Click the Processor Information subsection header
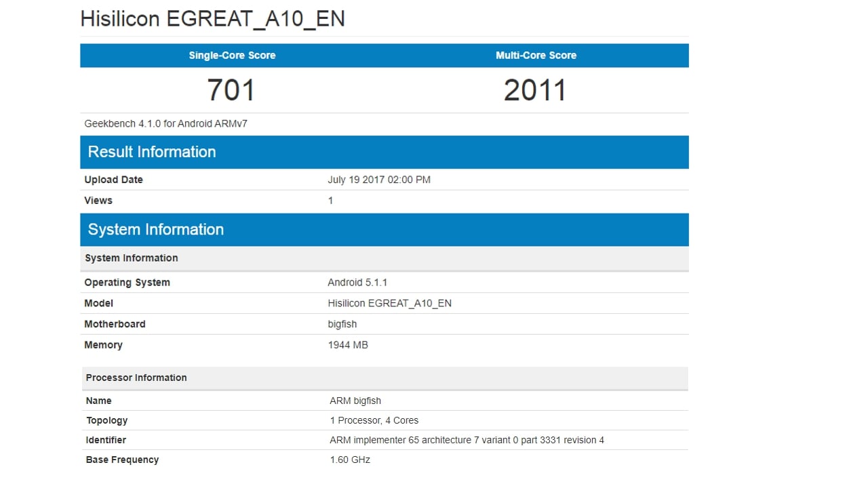 pyautogui.click(x=136, y=378)
